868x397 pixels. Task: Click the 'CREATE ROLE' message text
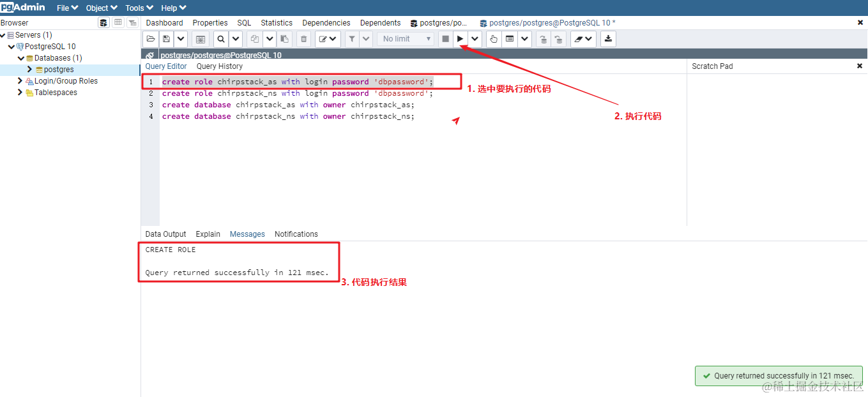(x=171, y=250)
